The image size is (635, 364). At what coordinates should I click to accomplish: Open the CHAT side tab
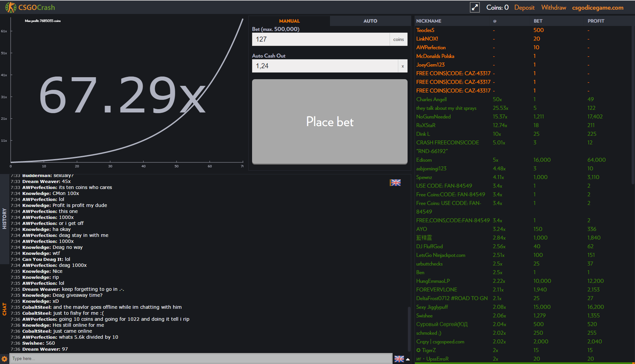point(4,309)
